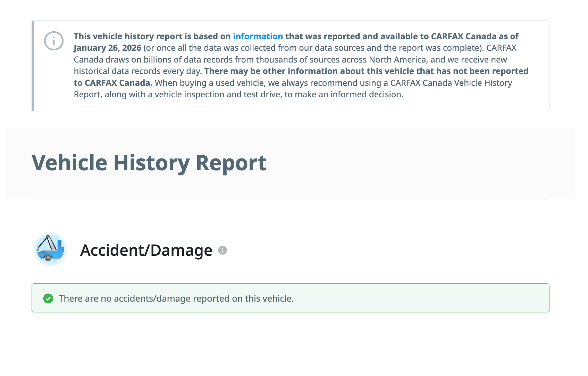The image size is (588, 376).
Task: Click the "historical data records every day" text
Action: click(137, 71)
